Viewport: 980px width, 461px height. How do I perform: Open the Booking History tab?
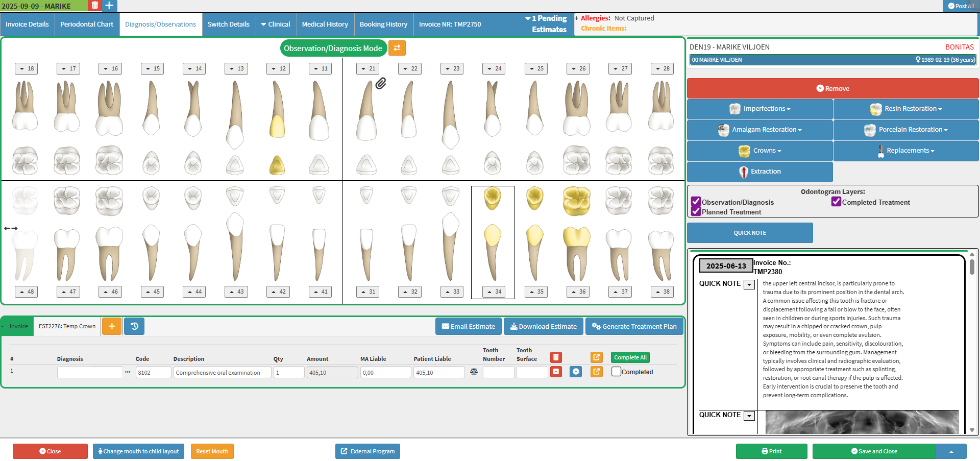(x=383, y=24)
